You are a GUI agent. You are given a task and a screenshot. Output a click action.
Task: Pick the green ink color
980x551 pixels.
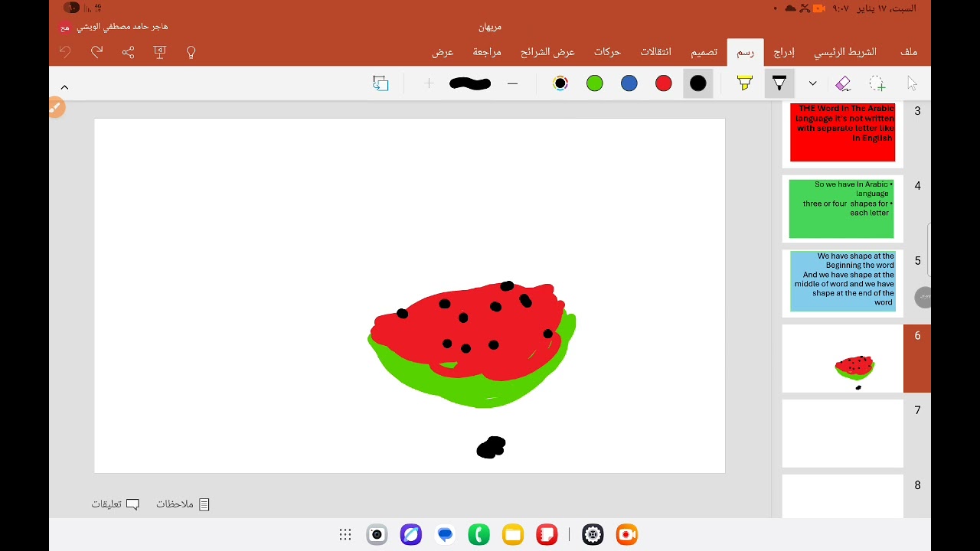pos(595,83)
